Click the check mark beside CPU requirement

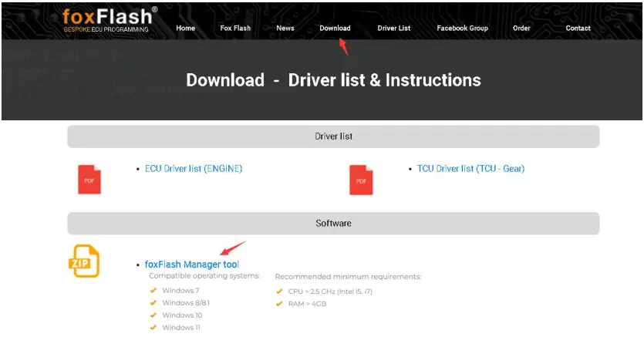pos(279,292)
